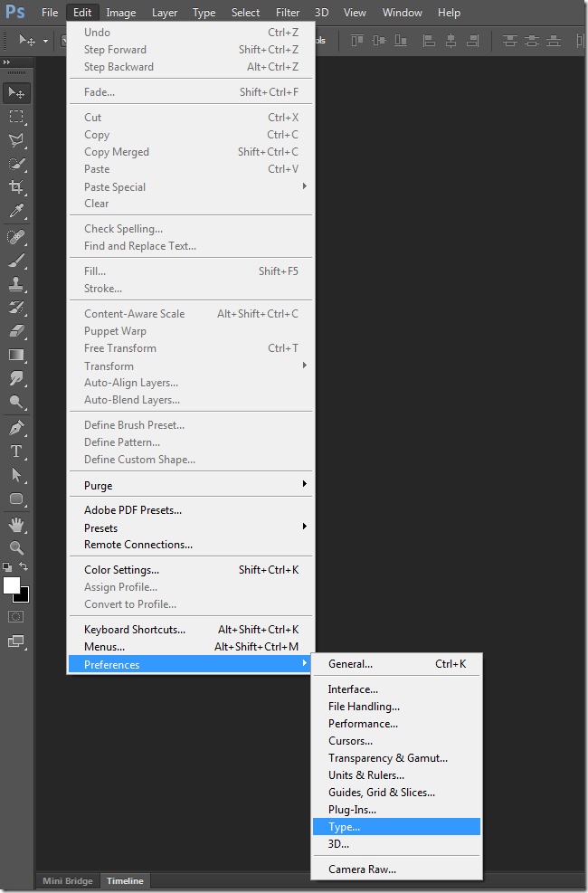588x893 pixels.
Task: Open the View menu
Action: point(355,12)
